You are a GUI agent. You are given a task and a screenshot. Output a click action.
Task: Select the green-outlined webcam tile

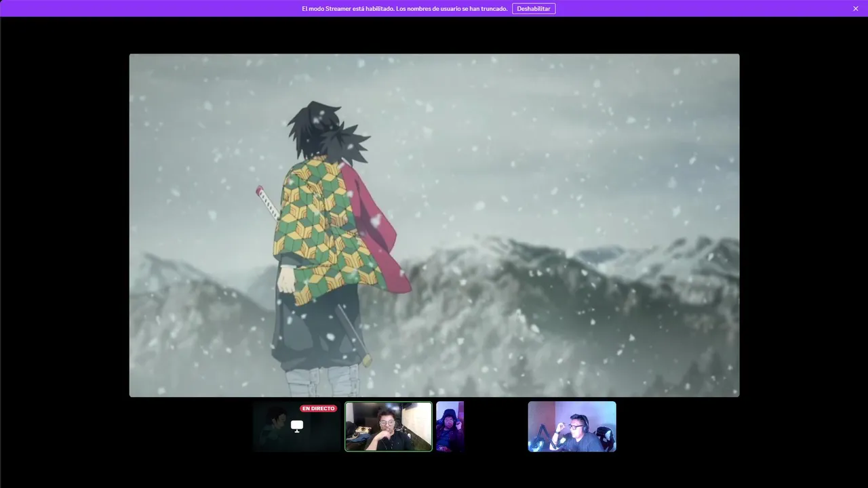click(389, 426)
